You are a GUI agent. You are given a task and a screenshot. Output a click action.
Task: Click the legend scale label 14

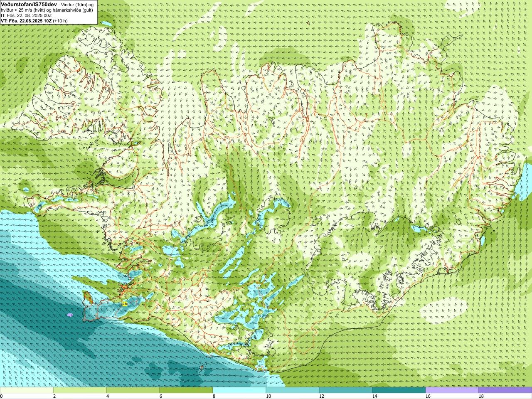coord(375,396)
